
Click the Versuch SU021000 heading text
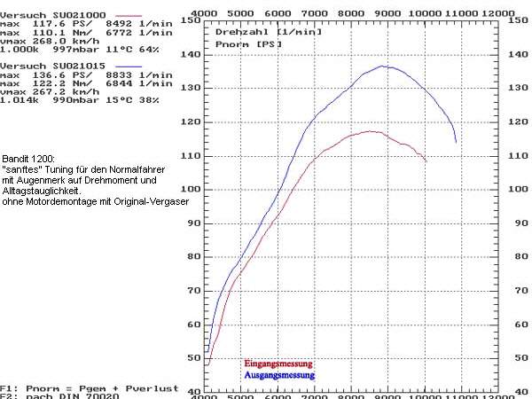point(44,17)
